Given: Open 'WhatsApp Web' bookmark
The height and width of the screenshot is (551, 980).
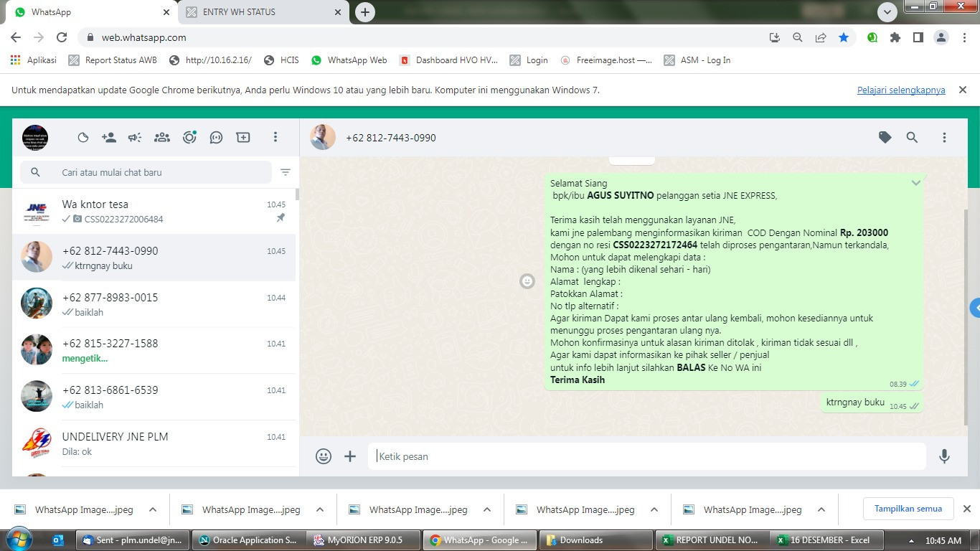Looking at the screenshot, I should [x=349, y=60].
